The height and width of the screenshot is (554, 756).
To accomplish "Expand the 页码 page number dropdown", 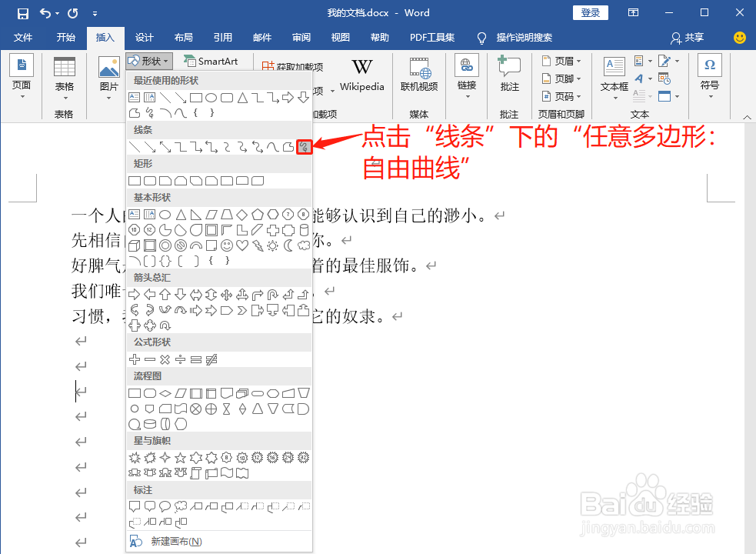I will [x=561, y=96].
